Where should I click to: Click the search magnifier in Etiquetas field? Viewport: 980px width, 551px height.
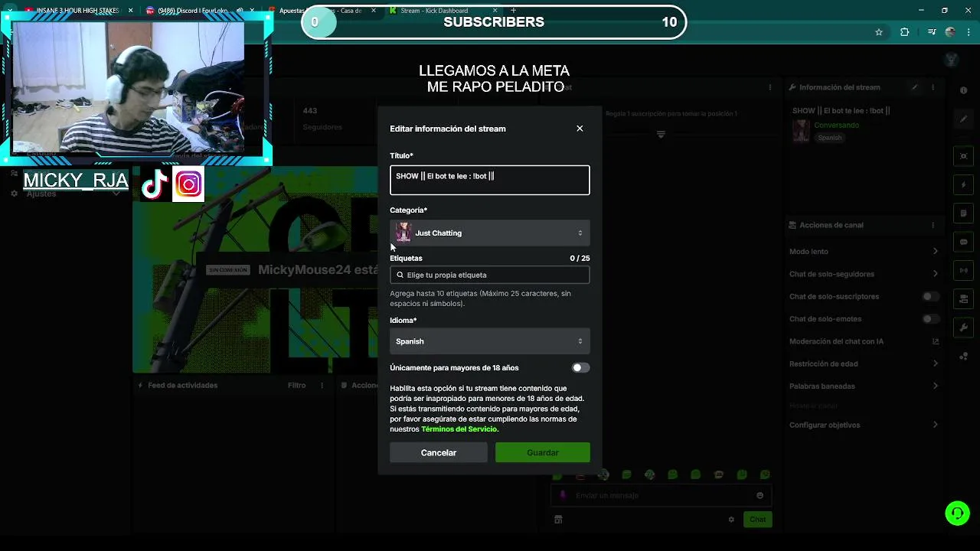(400, 275)
